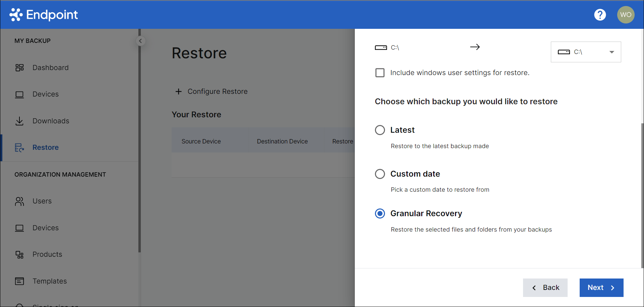Viewport: 644px width, 307px height.
Task: Click the Templates sidebar icon
Action: point(19,281)
